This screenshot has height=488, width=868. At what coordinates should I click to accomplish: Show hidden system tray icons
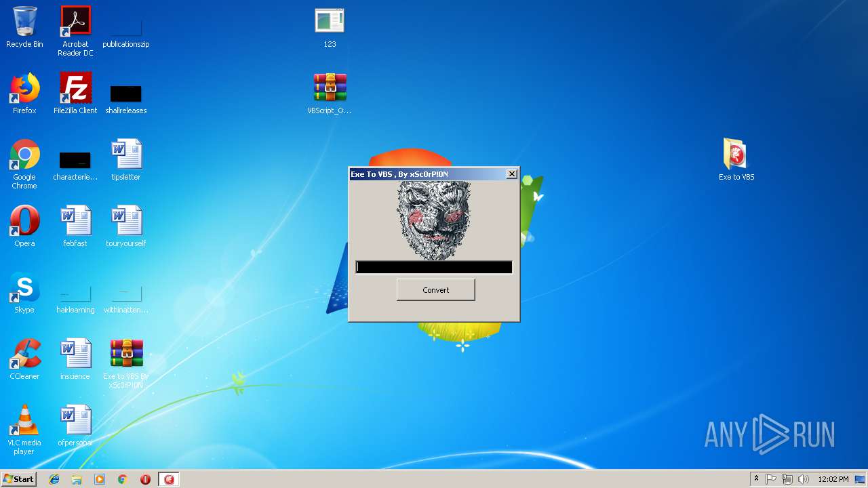click(x=756, y=479)
